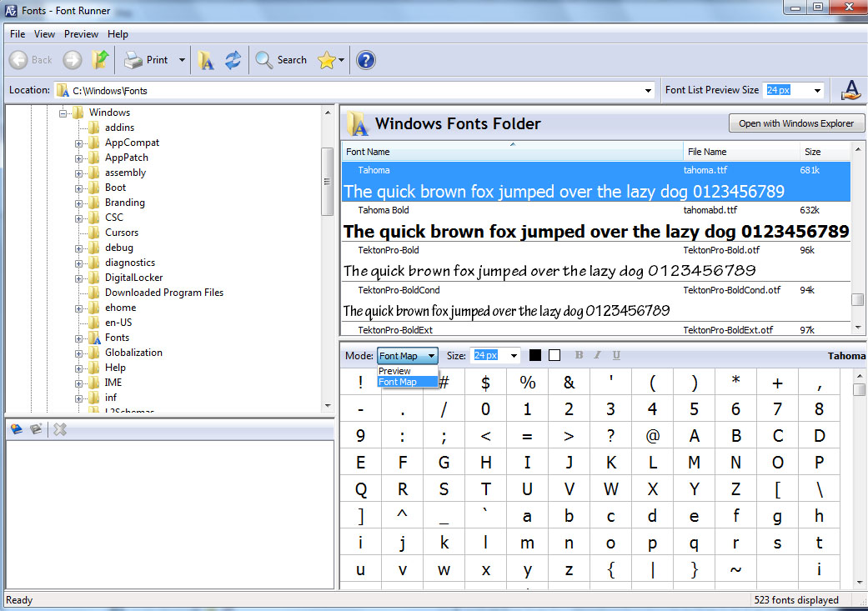This screenshot has width=868, height=611.
Task: Click the ~ character cell in font map
Action: point(735,569)
